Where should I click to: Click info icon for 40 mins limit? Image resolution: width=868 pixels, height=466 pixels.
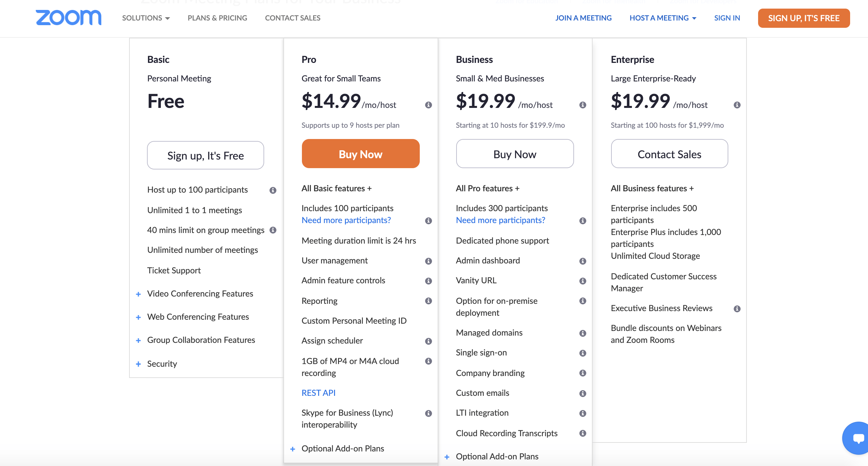tap(273, 230)
